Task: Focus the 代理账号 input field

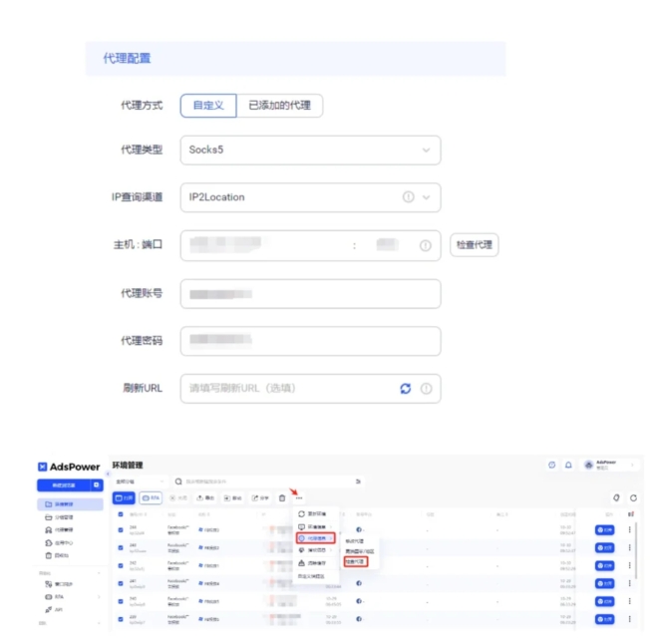Action: pyautogui.click(x=310, y=294)
